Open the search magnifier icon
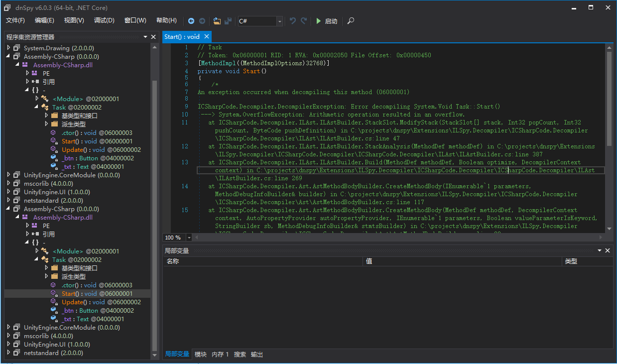The height and width of the screenshot is (364, 617). pos(351,21)
